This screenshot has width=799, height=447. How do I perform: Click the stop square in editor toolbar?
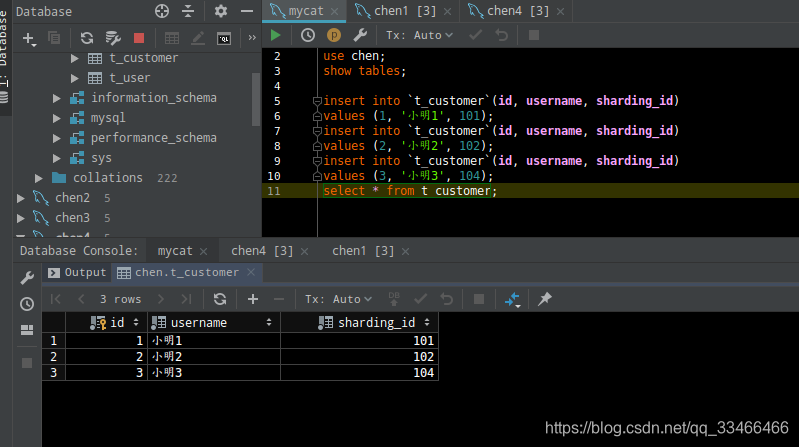coord(534,35)
